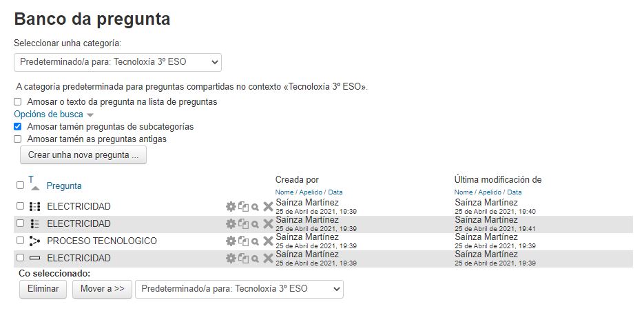Click delete X on the last ELECTRICIDAD row
The height and width of the screenshot is (311, 644).
pos(268,259)
